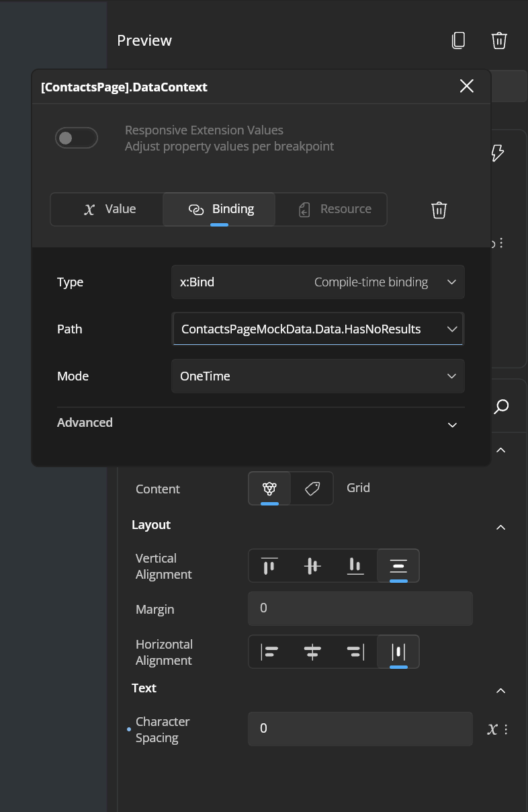528x812 pixels.
Task: Toggle Responsive Extension Values switch
Action: click(77, 138)
